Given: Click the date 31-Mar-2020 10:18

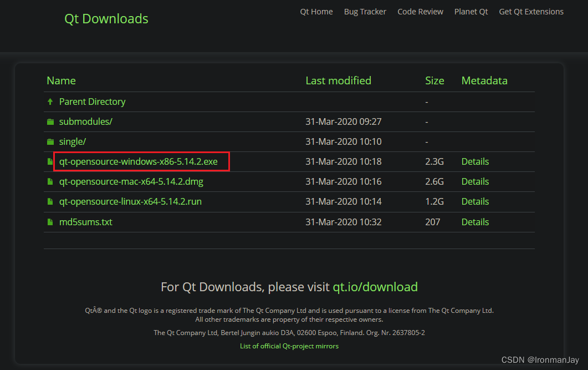Looking at the screenshot, I should point(343,161).
